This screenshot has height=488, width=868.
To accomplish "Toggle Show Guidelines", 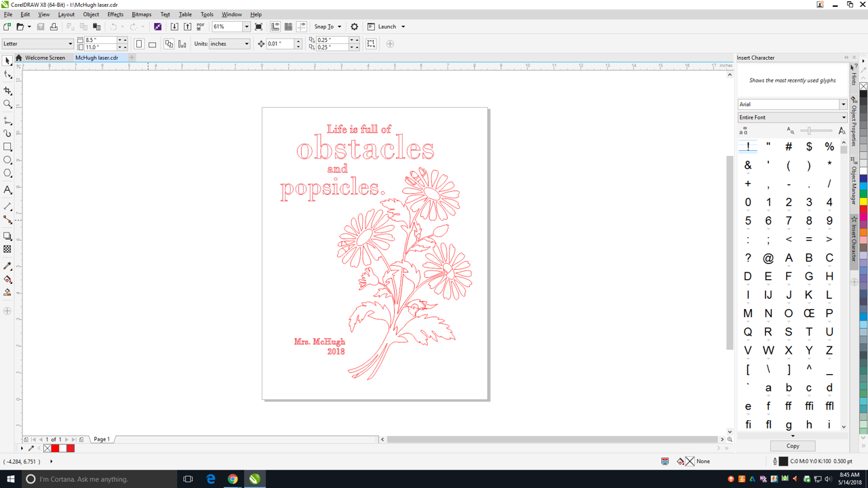I will point(301,26).
